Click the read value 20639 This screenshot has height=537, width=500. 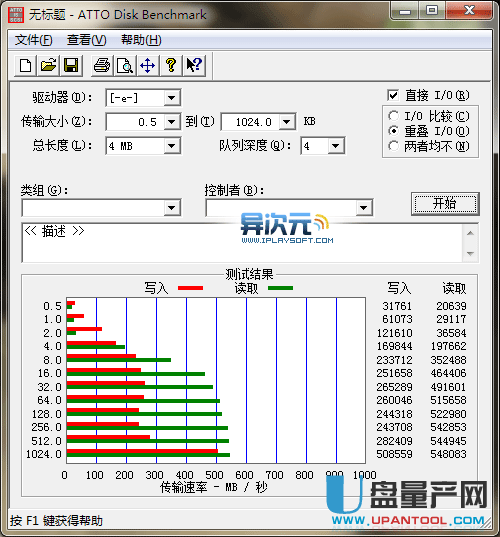(451, 306)
